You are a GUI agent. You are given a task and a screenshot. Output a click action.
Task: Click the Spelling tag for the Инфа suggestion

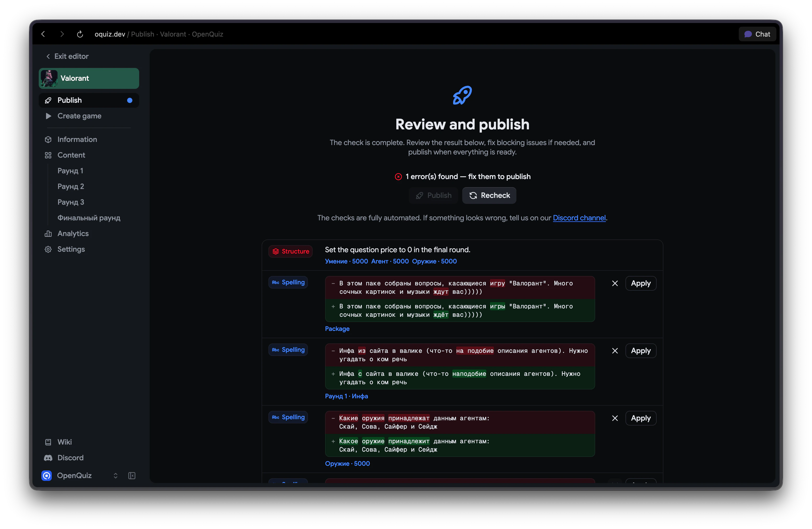[x=288, y=350]
